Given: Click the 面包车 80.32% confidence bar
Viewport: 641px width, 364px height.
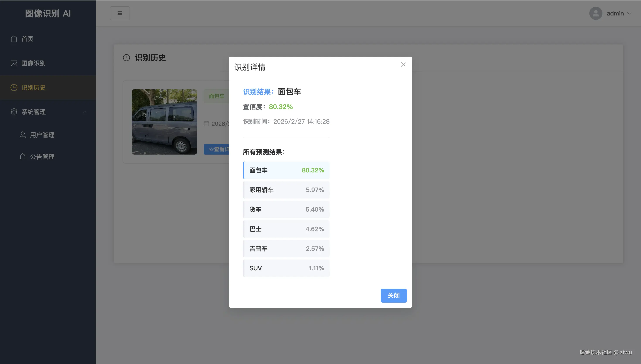Looking at the screenshot, I should point(286,170).
